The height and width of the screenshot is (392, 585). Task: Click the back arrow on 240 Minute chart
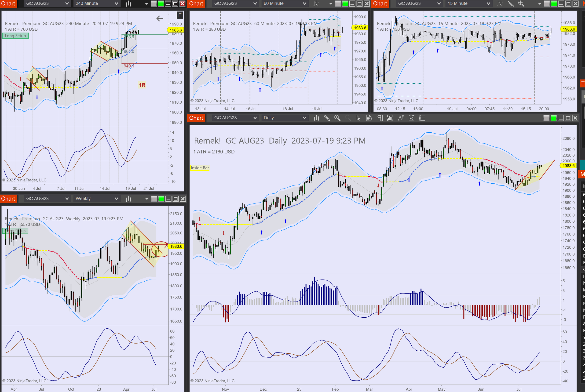tap(160, 18)
